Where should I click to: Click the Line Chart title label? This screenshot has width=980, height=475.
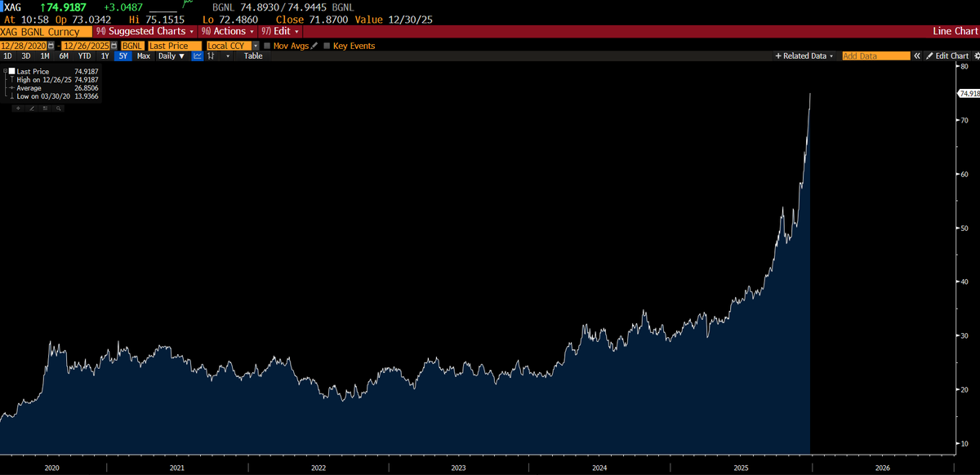954,31
